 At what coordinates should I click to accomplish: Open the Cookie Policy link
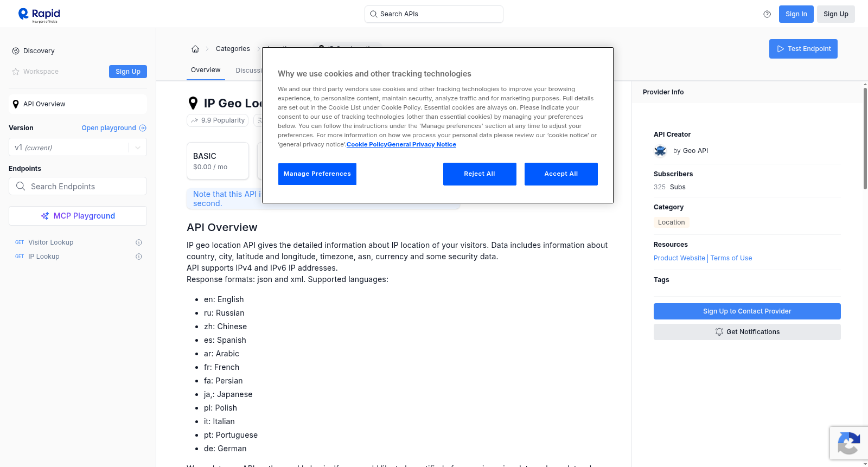click(x=367, y=144)
